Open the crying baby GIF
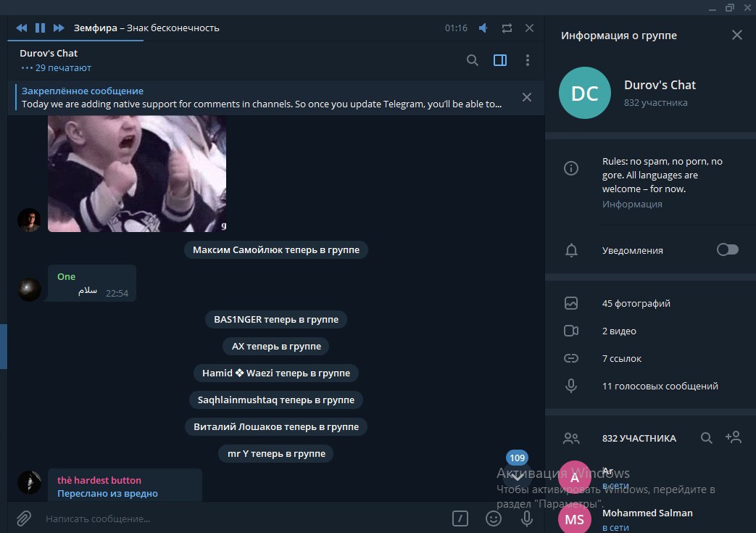The height and width of the screenshot is (533, 756). pyautogui.click(x=137, y=173)
